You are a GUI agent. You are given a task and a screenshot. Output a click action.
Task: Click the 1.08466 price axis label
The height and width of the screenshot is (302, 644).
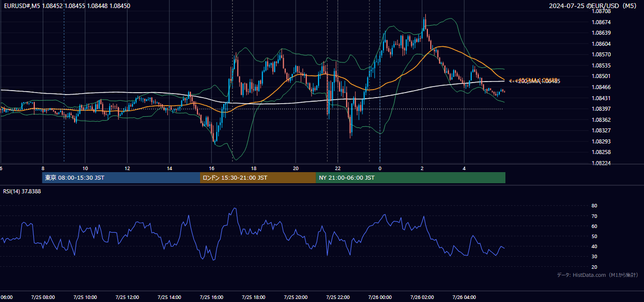point(601,87)
